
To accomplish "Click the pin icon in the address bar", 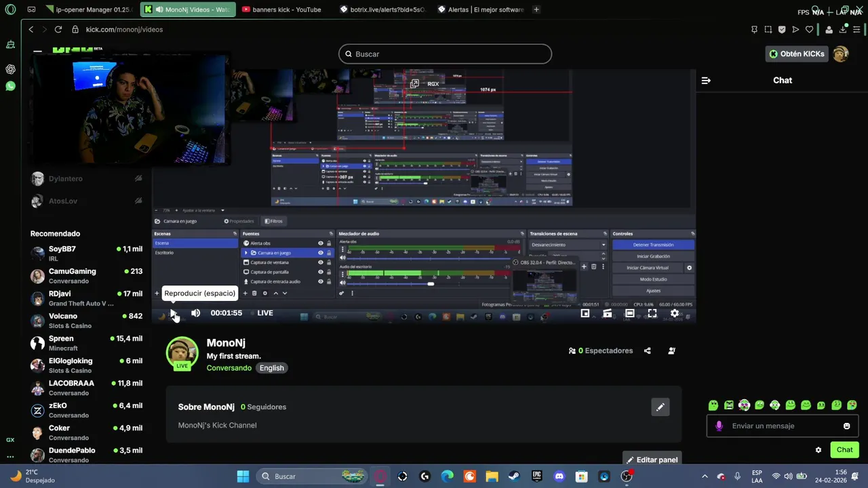I will coord(754,29).
